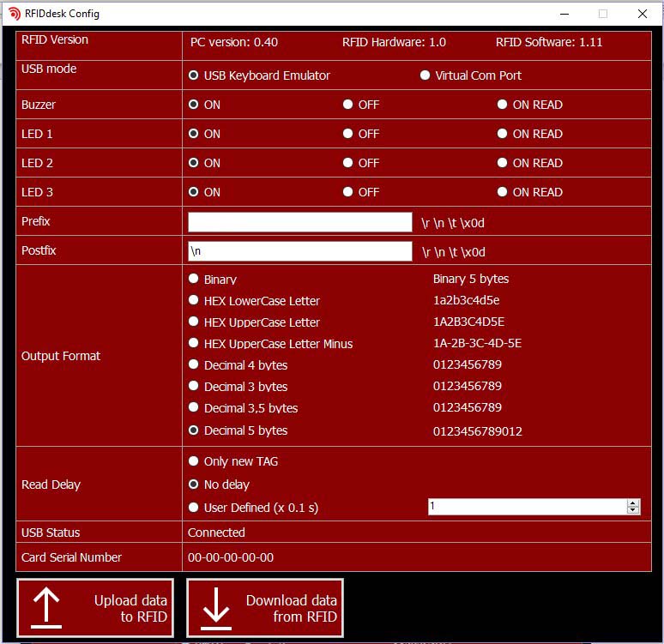664x644 pixels.
Task: Click the upload arrow icon
Action: [x=46, y=608]
